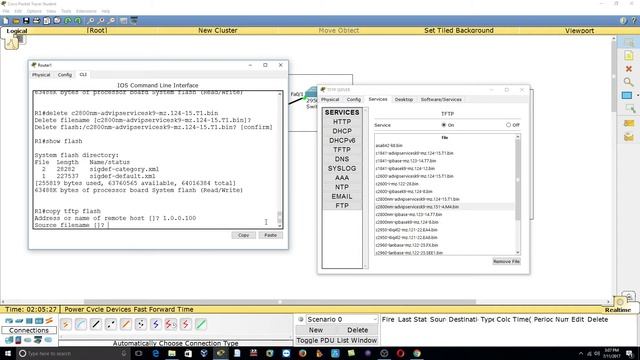This screenshot has height=360, width=640.
Task: Click Set Tiled Background
Action: (x=459, y=31)
